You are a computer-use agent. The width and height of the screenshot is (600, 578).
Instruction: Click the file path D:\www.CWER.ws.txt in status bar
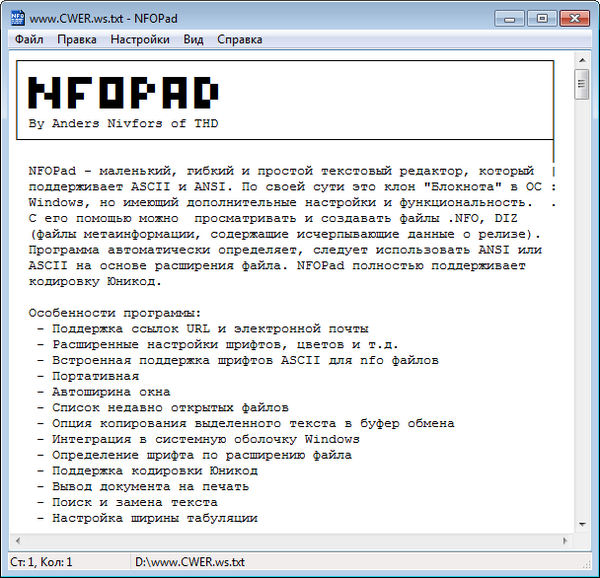point(189,562)
